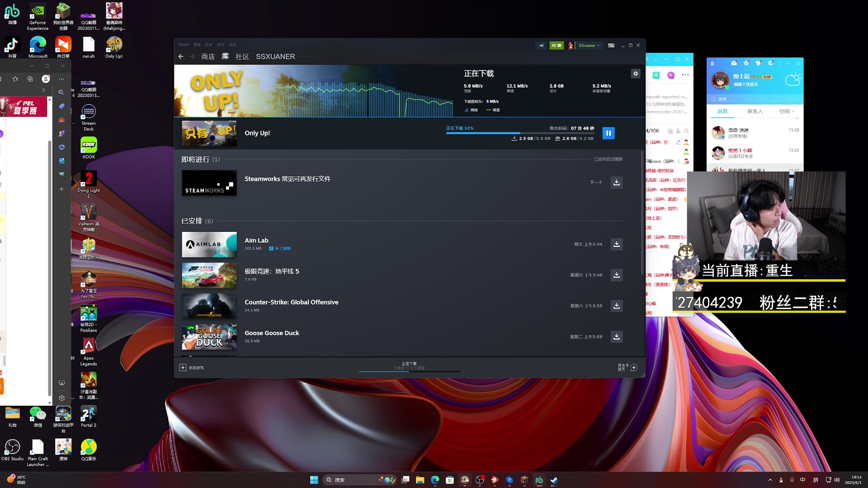Enter Steam Big Picture mode icon
Image resolution: width=868 pixels, height=488 pixels.
tap(611, 45)
